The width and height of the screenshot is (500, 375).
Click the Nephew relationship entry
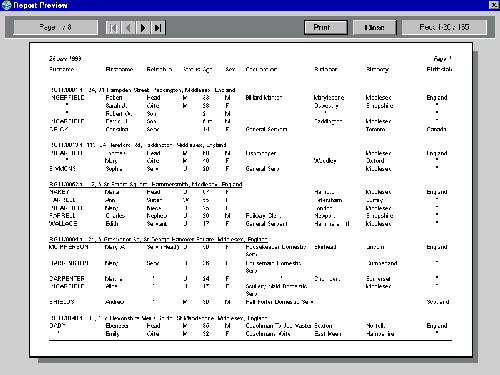pyautogui.click(x=157, y=216)
